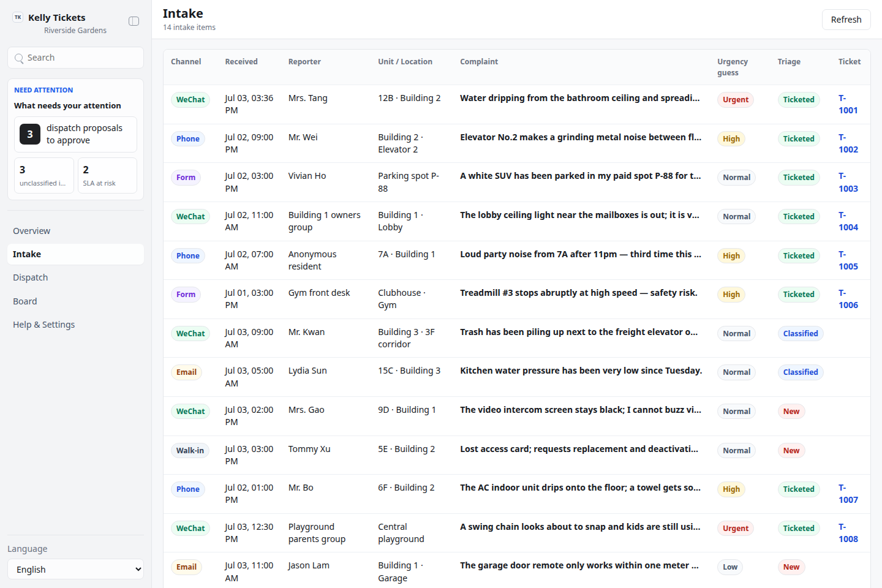Focus the Search input field
This screenshot has width=882, height=588.
[75, 58]
